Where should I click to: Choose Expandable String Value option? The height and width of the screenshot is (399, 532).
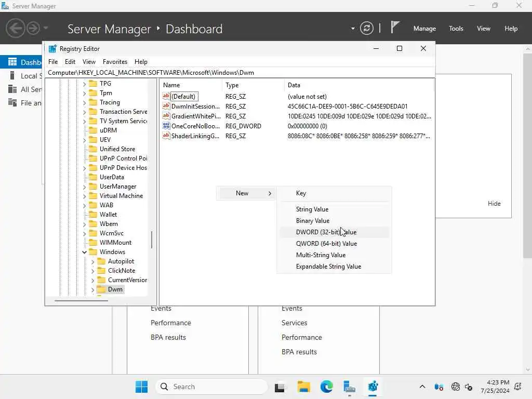coord(334,267)
